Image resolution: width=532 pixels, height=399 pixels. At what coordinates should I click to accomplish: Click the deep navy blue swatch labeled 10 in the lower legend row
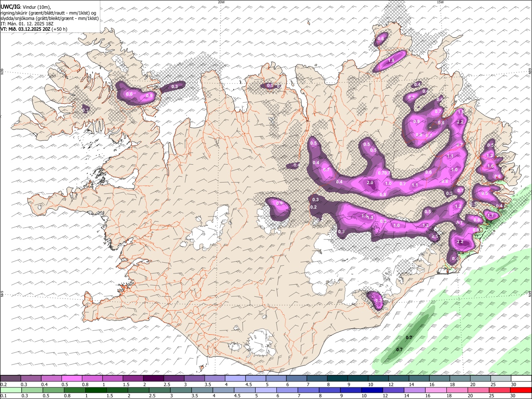tap(372, 390)
